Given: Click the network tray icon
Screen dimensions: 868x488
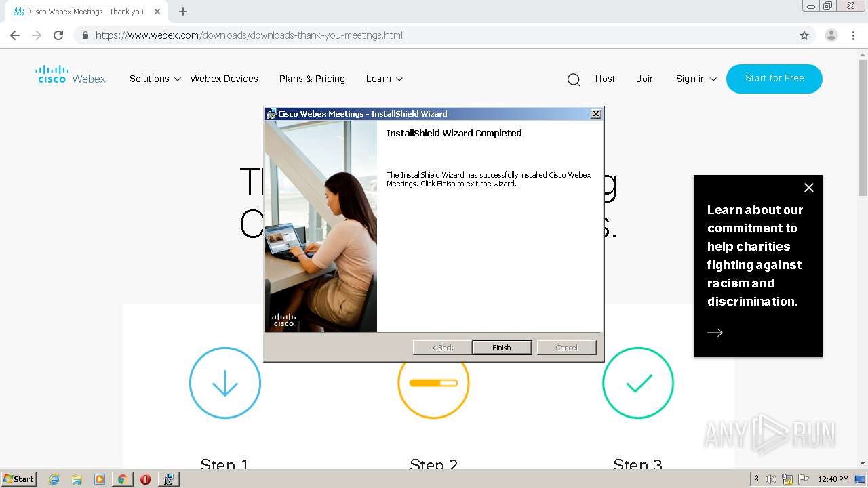Looking at the screenshot, I should (787, 479).
